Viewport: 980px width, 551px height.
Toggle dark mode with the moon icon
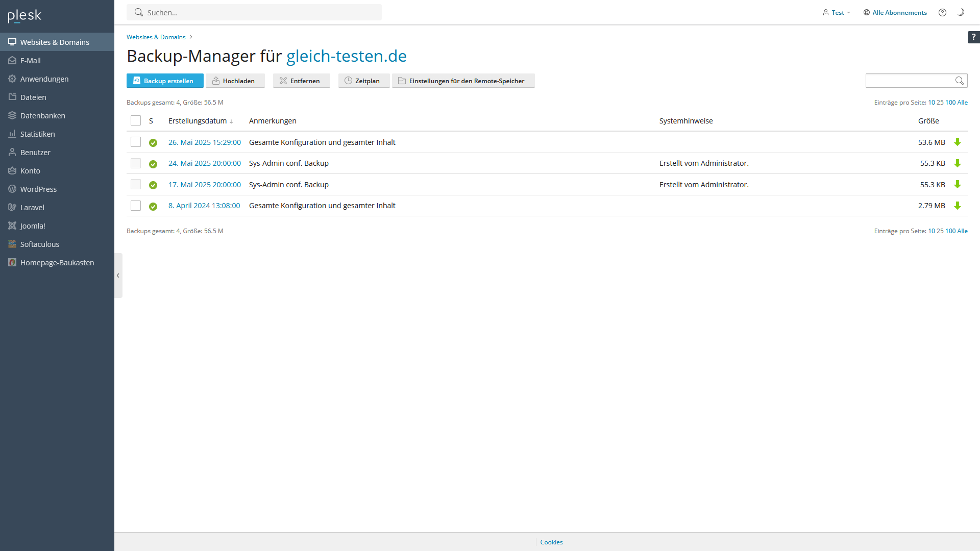coord(961,12)
